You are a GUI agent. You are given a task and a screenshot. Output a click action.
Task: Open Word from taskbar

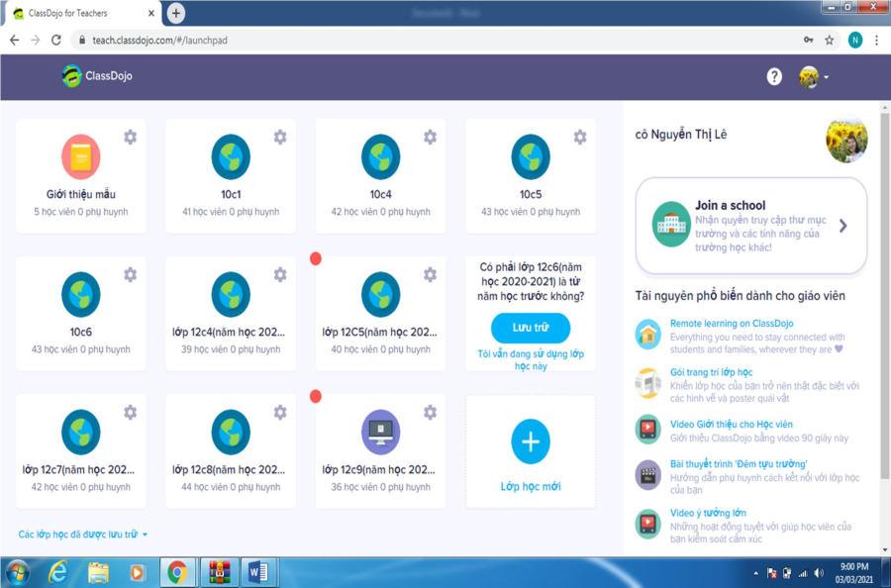[x=258, y=572]
